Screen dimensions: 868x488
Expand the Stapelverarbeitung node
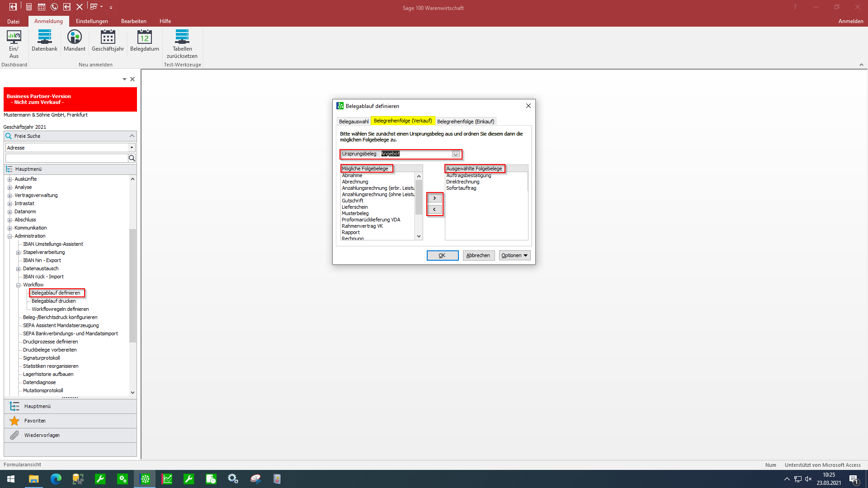click(x=18, y=253)
